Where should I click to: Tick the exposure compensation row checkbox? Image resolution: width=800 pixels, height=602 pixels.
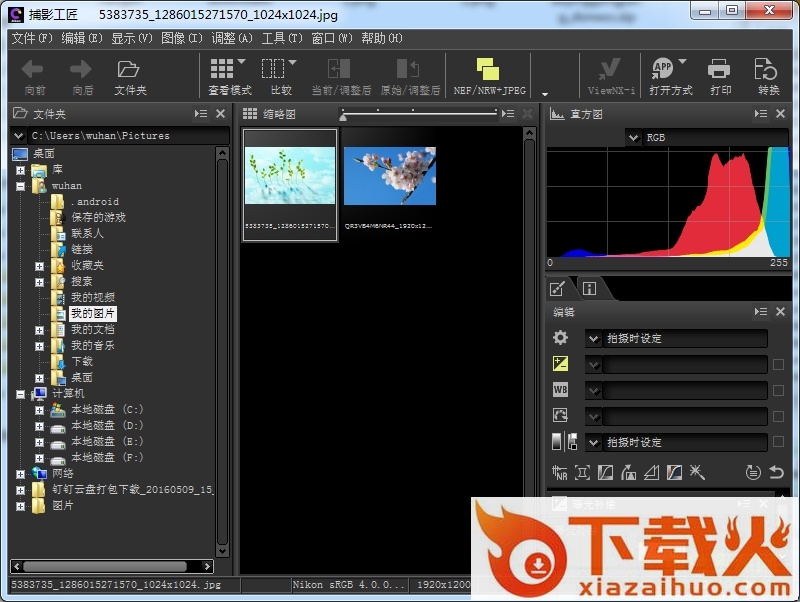click(779, 364)
